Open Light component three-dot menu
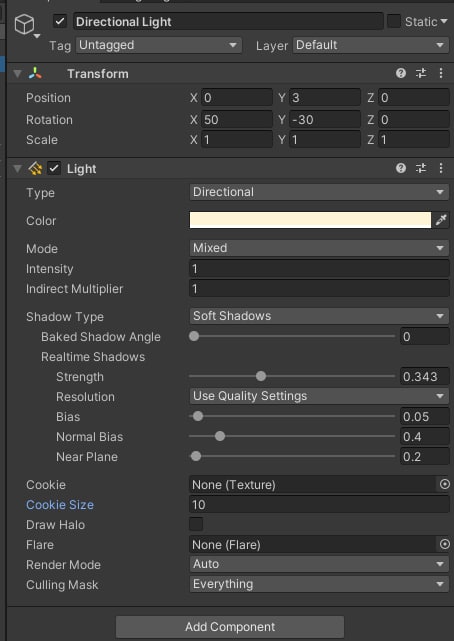This screenshot has width=454, height=641. coord(441,168)
